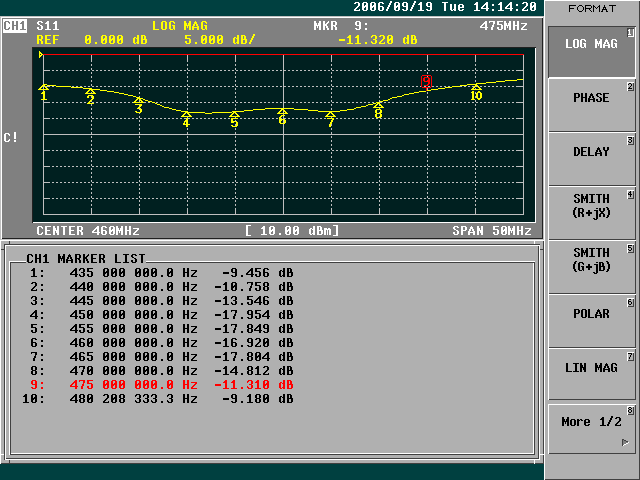This screenshot has height=480, width=640.
Task: Select marker 4 on the trace
Action: tap(186, 118)
